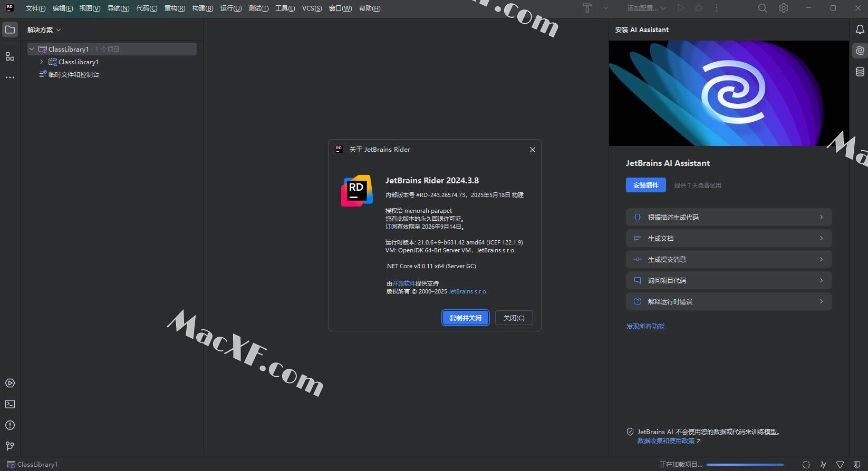868x471 pixels.
Task: Click 复制并关闭 button in About dialog
Action: pos(466,318)
